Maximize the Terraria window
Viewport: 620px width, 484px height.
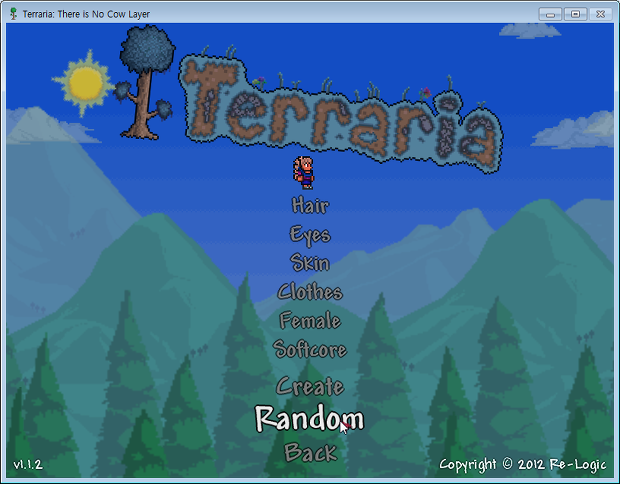[x=575, y=14]
